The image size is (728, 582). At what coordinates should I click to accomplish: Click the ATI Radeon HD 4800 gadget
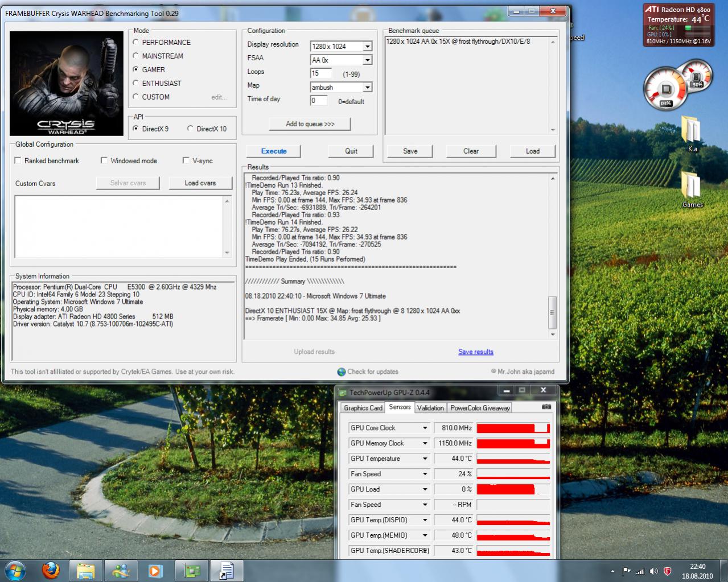pos(678,25)
